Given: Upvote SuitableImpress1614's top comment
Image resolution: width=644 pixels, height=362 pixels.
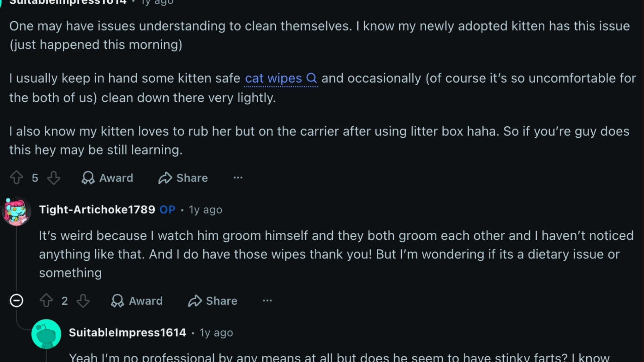Looking at the screenshot, I should pyautogui.click(x=16, y=178).
